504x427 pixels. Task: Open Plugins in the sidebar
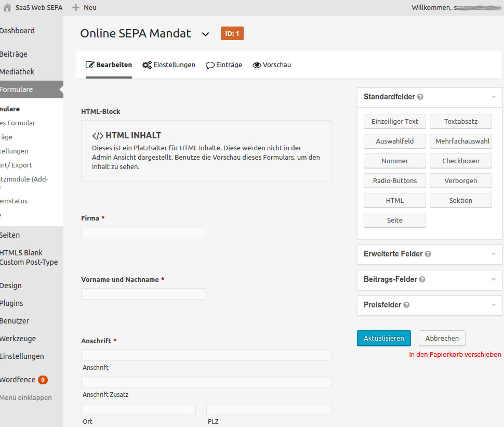(11, 303)
